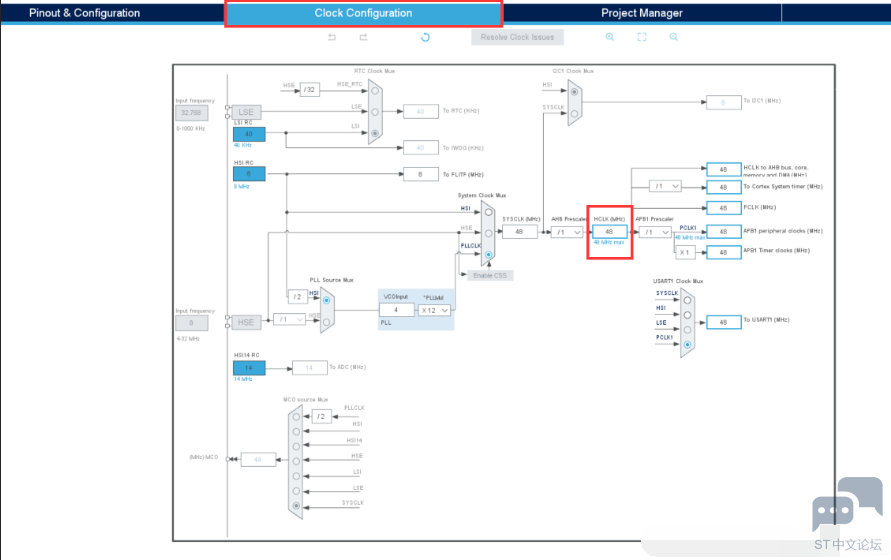Click the To ADC (MHz) value box

(x=310, y=368)
